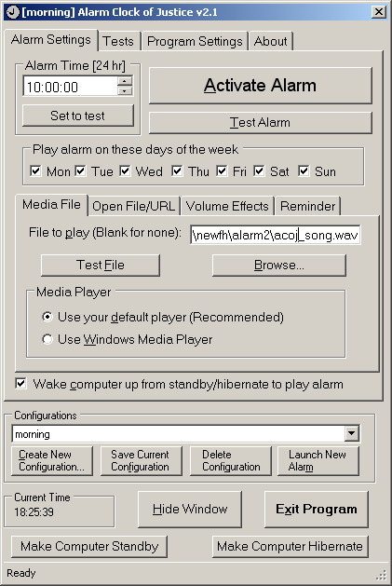Click the Set to test button
Viewport: 392px width, 586px height.
tap(77, 116)
